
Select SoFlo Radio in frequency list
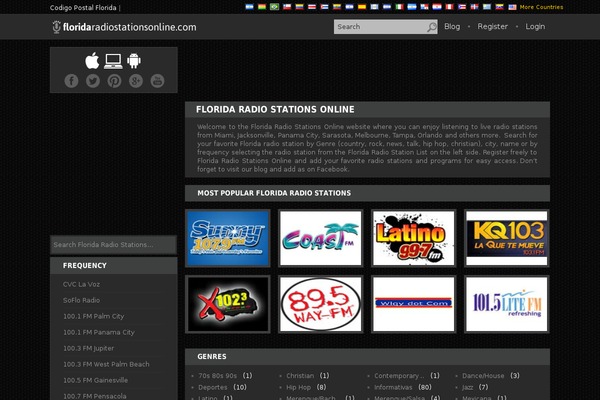tap(81, 300)
